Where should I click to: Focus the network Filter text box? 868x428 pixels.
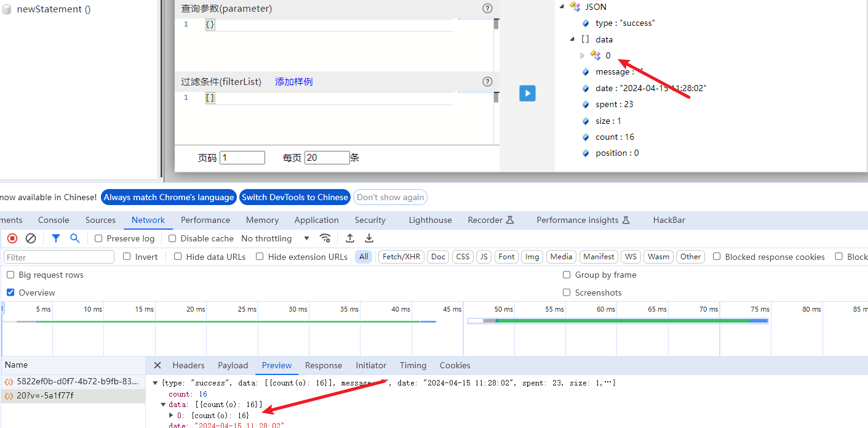pyautogui.click(x=59, y=257)
